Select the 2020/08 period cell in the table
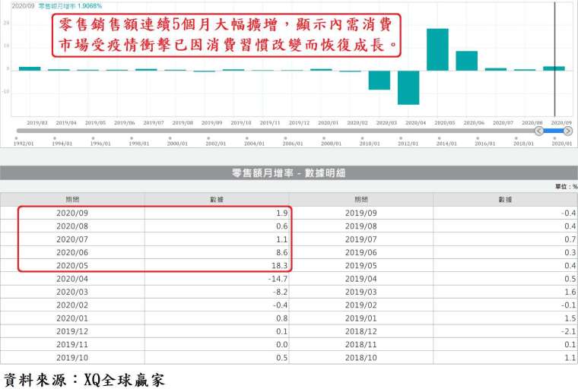This screenshot has width=578, height=392. click(72, 226)
